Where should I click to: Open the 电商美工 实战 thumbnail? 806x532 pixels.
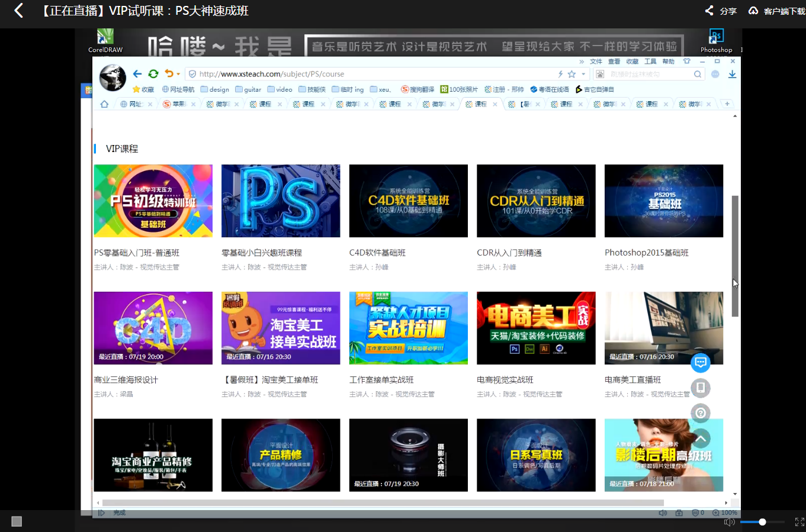point(536,328)
